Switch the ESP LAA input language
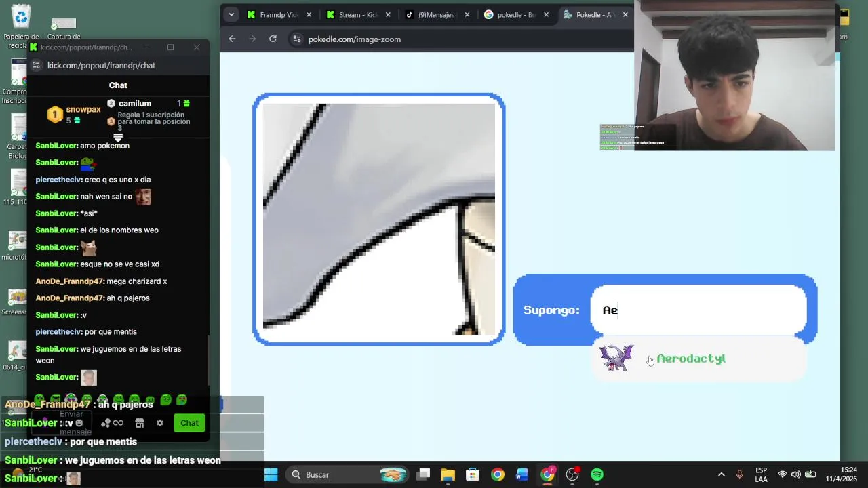This screenshot has width=868, height=488. [761, 474]
